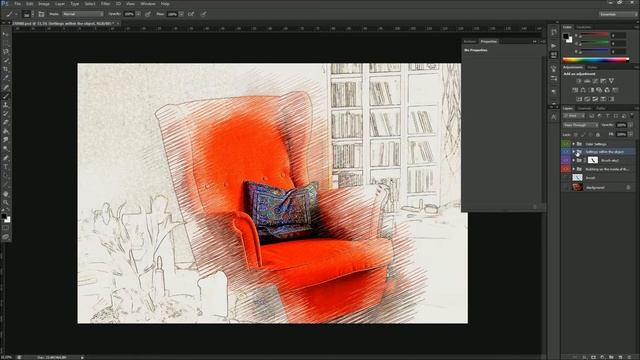
Task: Select the Dodge tool
Action: pos(6,149)
